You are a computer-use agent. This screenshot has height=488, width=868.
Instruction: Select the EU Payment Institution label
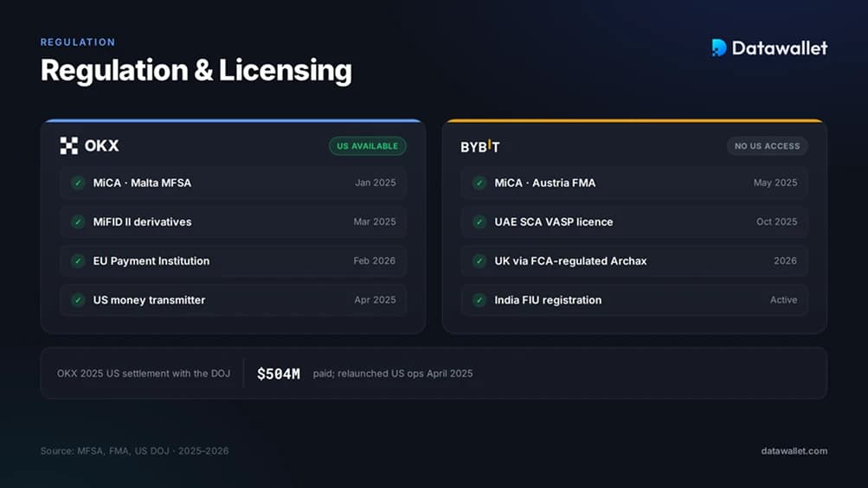pos(151,261)
